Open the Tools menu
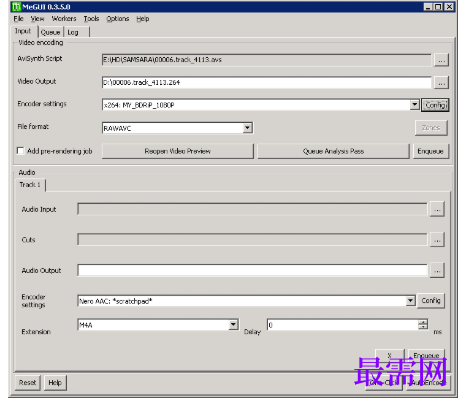 (x=91, y=19)
